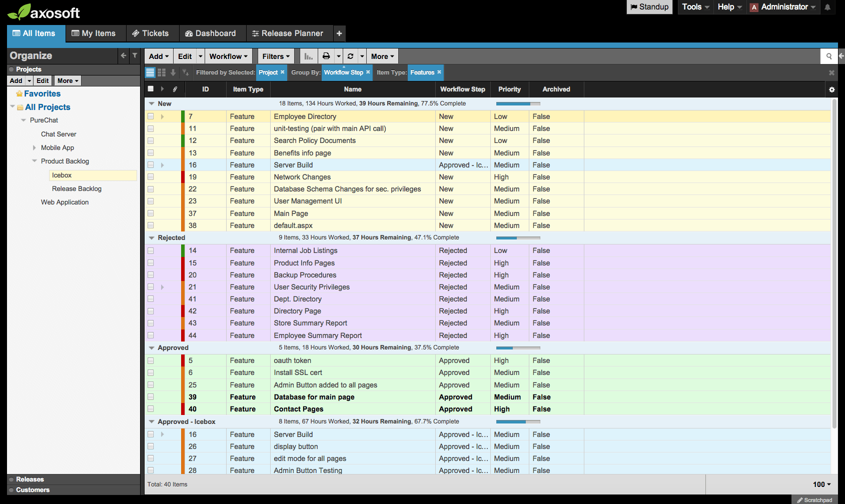Image resolution: width=845 pixels, height=504 pixels.
Task: Click the Organize panel filter funnel icon
Action: point(135,55)
